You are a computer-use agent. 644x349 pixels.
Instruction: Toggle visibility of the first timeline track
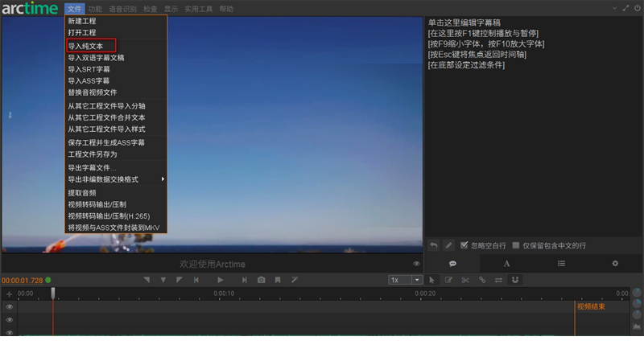point(10,306)
